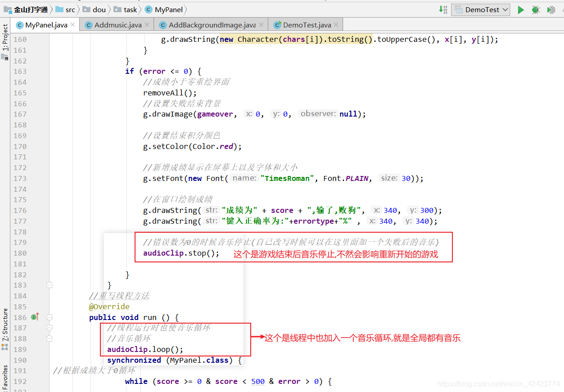Click the errortype variable on line 177
Viewport: 564px width, 392px height.
pos(313,221)
